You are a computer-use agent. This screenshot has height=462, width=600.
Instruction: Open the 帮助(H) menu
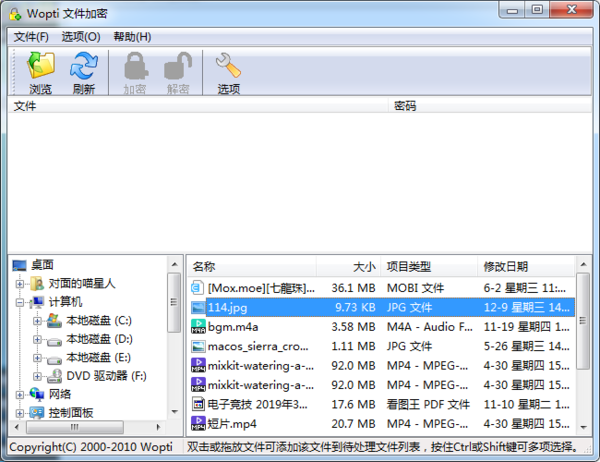point(132,36)
